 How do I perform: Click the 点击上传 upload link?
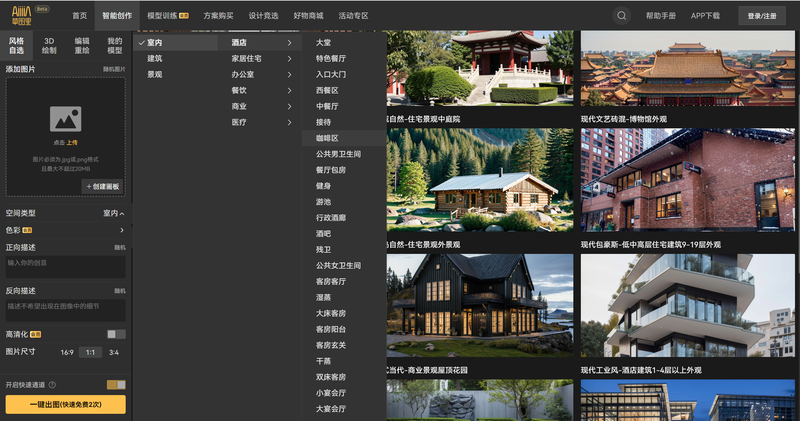[x=65, y=142]
